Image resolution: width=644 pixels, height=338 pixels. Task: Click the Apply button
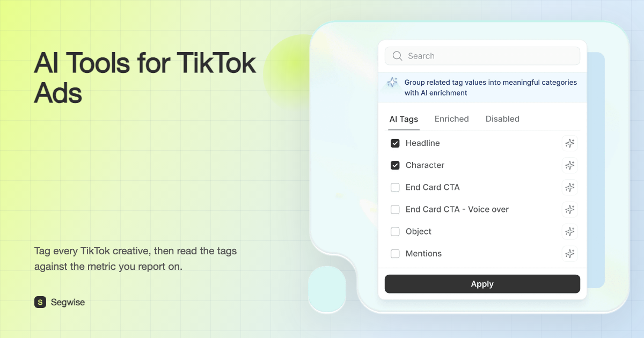click(x=482, y=284)
